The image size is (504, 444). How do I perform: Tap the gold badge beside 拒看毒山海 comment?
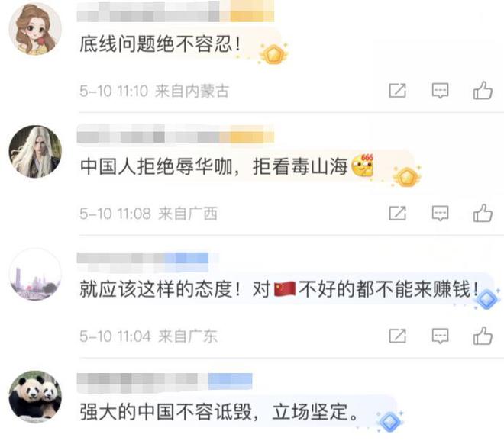pos(407,176)
